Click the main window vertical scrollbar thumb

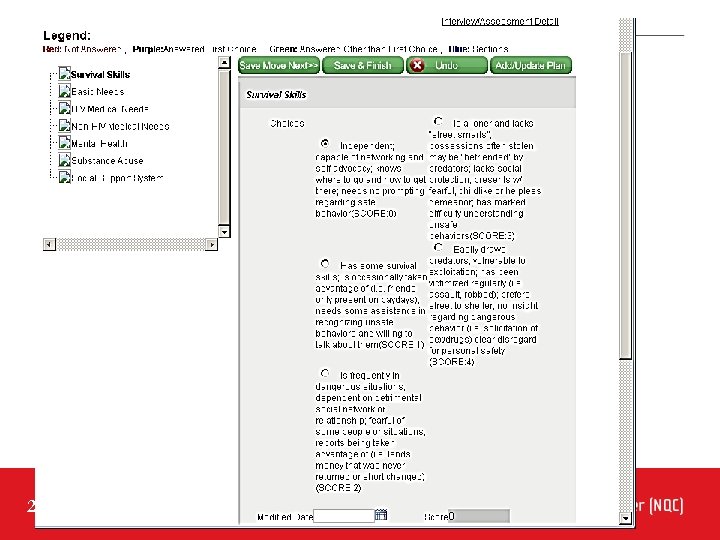(625, 205)
